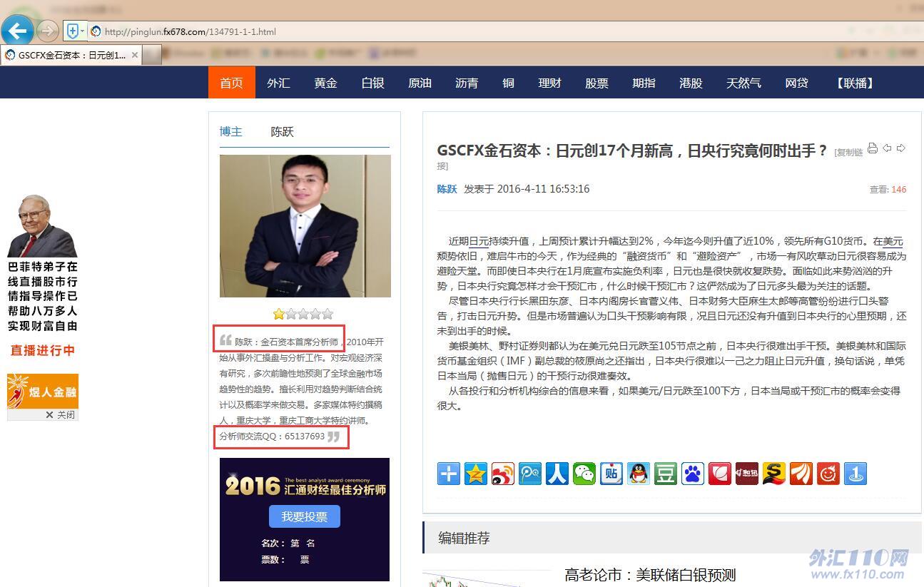Click the blogger's portrait photo
This screenshot has height=587, width=924.
click(x=305, y=226)
